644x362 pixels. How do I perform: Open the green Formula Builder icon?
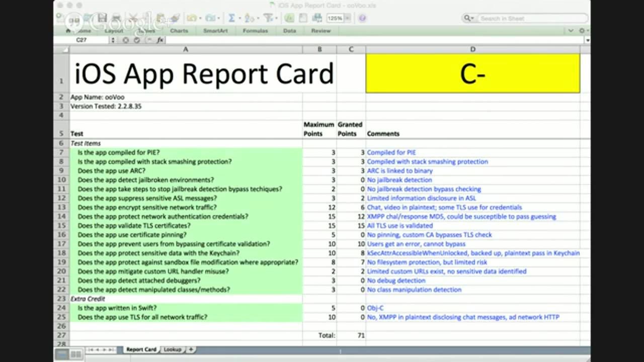289,18
